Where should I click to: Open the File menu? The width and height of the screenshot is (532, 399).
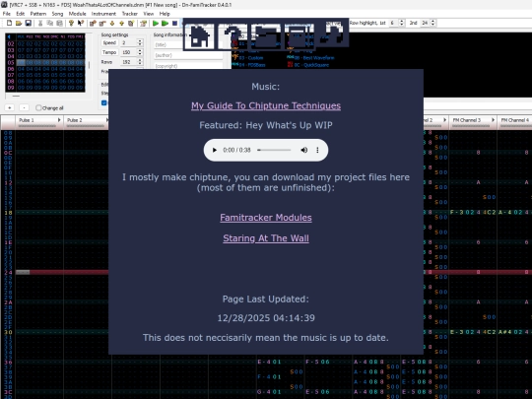point(7,14)
